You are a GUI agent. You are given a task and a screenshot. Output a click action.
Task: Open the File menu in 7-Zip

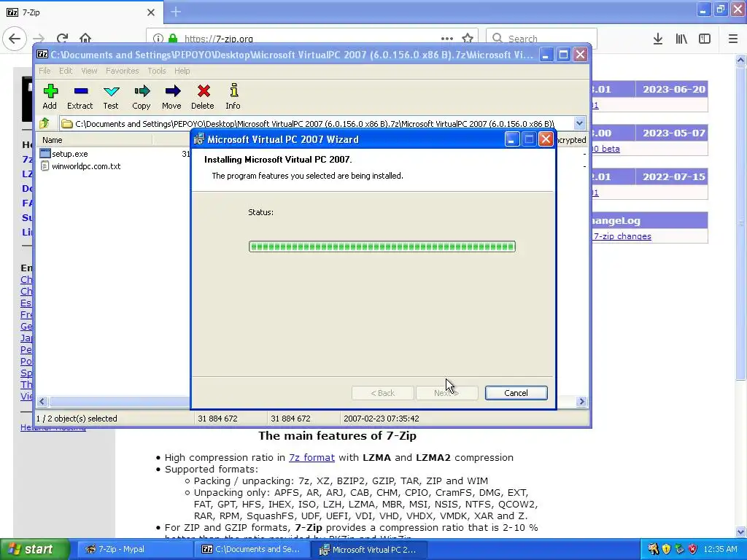44,71
